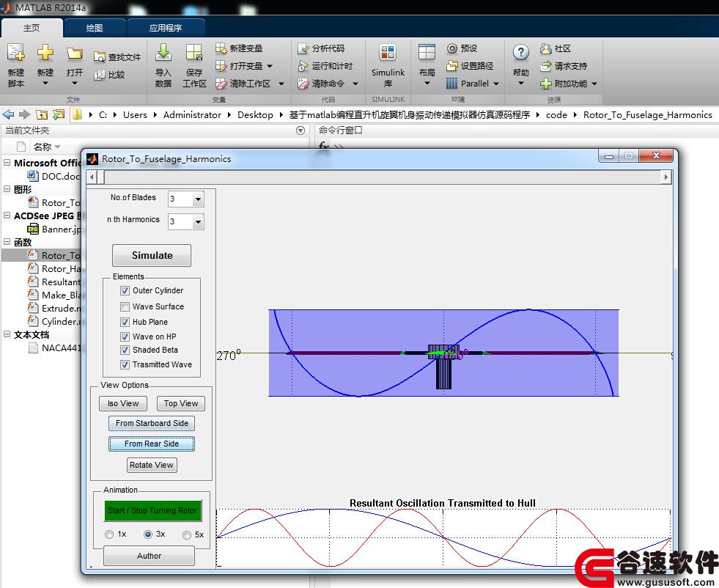Switch to Iso View
This screenshot has width=719, height=588.
[x=123, y=404]
